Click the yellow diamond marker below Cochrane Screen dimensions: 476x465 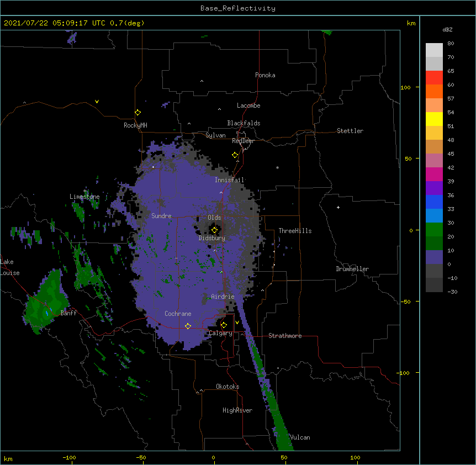click(x=188, y=326)
